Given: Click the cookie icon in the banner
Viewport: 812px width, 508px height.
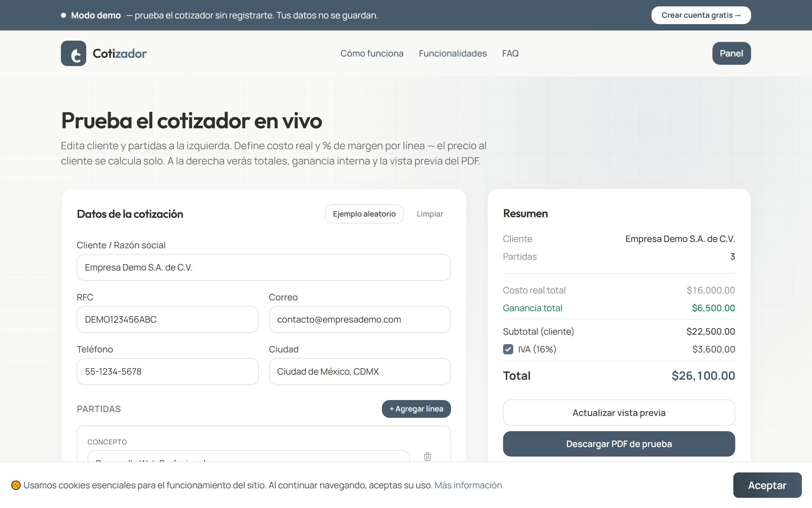Looking at the screenshot, I should tap(16, 485).
